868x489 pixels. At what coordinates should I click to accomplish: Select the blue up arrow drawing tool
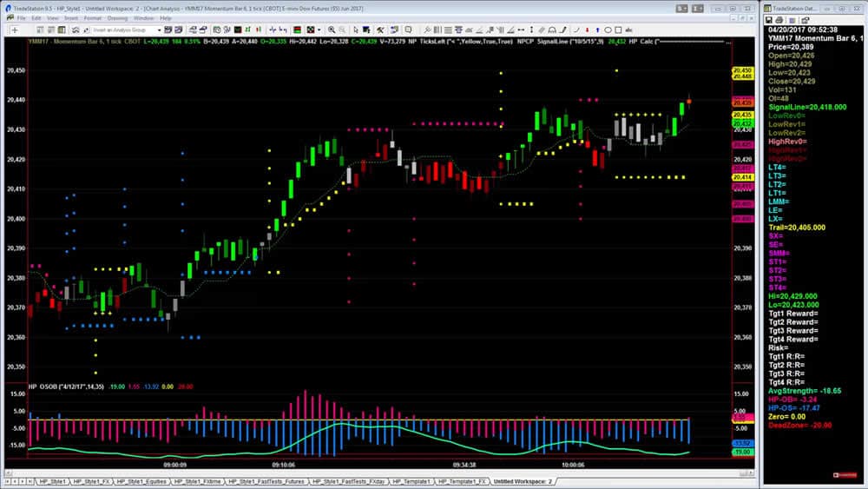tap(597, 30)
